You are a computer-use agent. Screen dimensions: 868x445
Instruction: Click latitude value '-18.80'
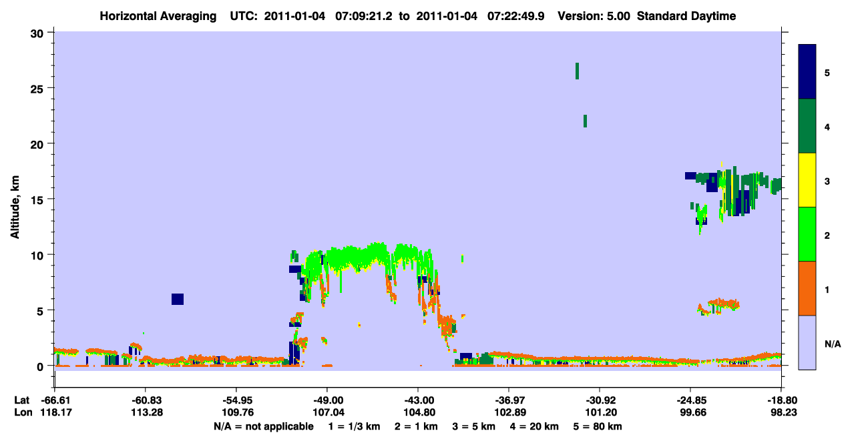point(781,400)
